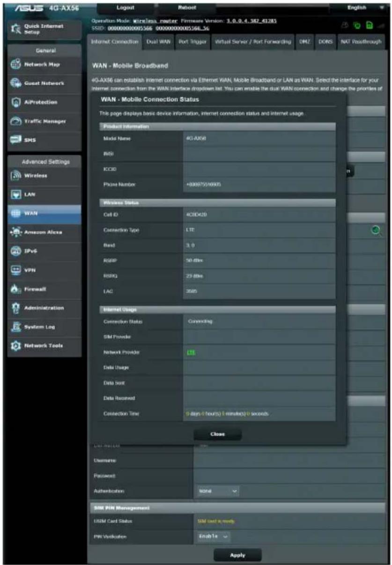Click the green LTE Network Provider value
Image resolution: width=392 pixels, height=565 pixels.
point(190,353)
